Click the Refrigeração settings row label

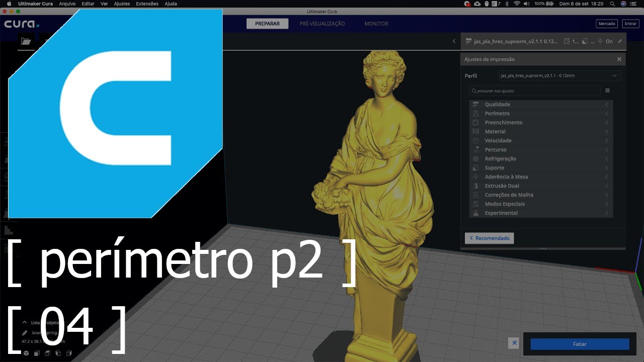tap(501, 159)
